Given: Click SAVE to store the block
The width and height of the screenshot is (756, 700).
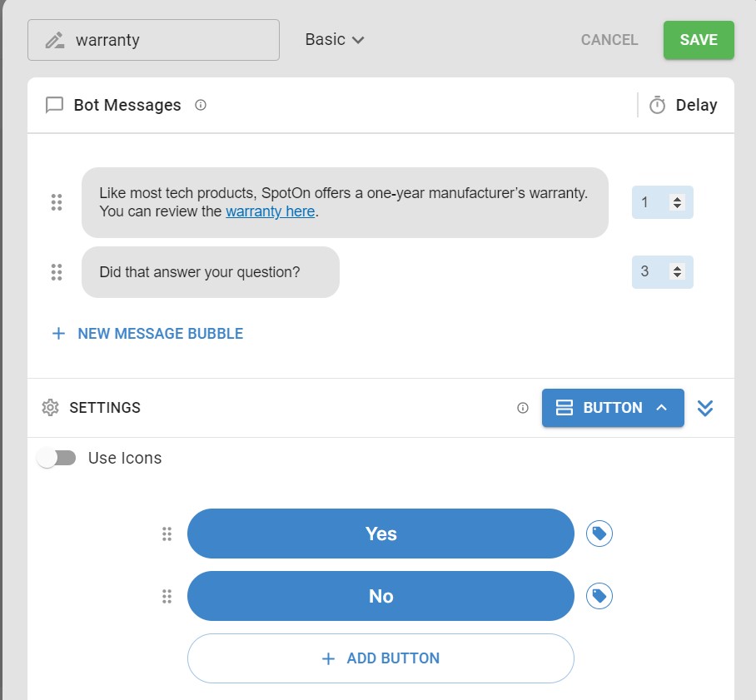Looking at the screenshot, I should tap(699, 40).
